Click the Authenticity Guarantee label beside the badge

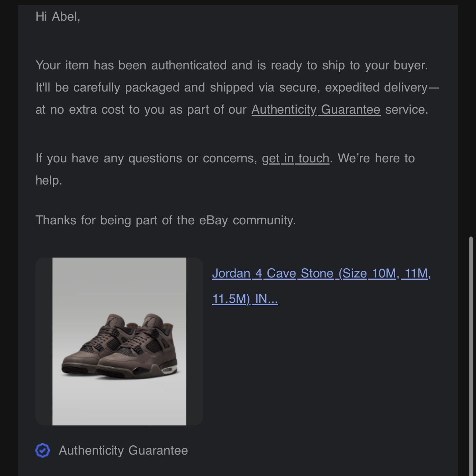click(x=123, y=451)
